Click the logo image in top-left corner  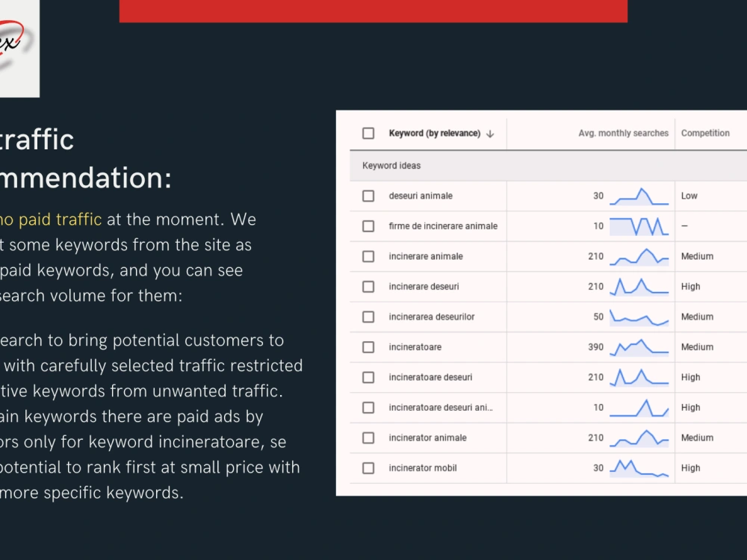tap(19, 49)
